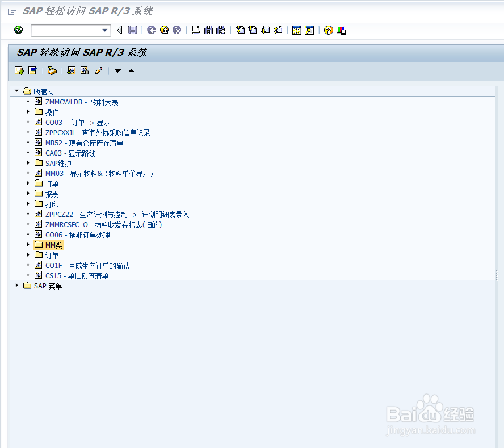
Task: Open the command field dropdown arrow
Action: click(x=105, y=30)
